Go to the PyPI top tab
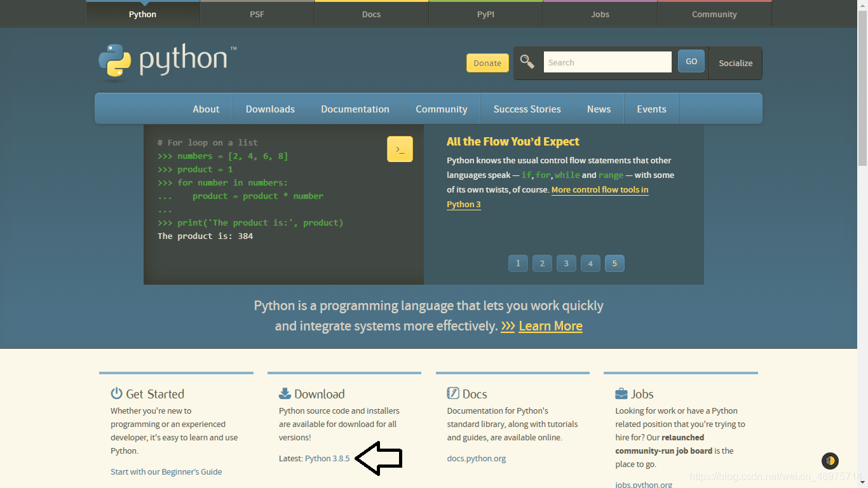868x488 pixels. coord(485,13)
